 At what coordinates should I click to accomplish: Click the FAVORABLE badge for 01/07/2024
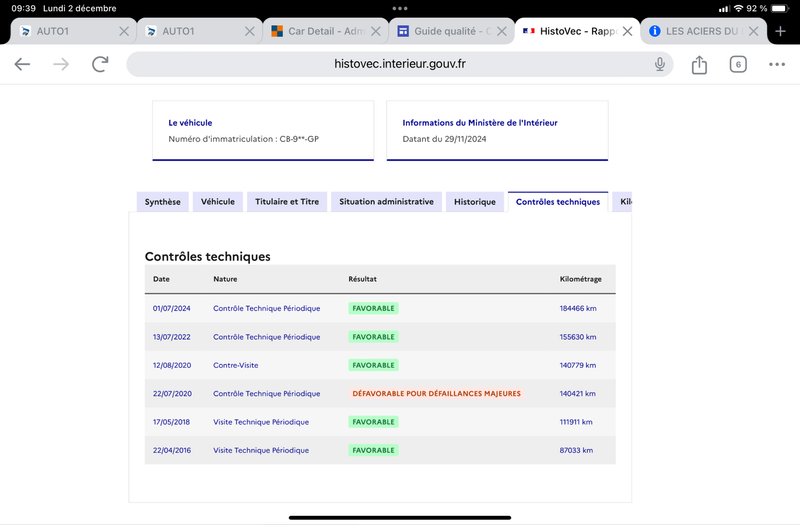coord(373,308)
